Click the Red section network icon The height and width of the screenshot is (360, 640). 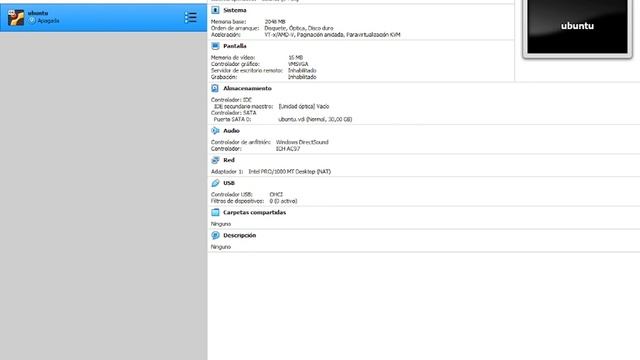point(215,160)
